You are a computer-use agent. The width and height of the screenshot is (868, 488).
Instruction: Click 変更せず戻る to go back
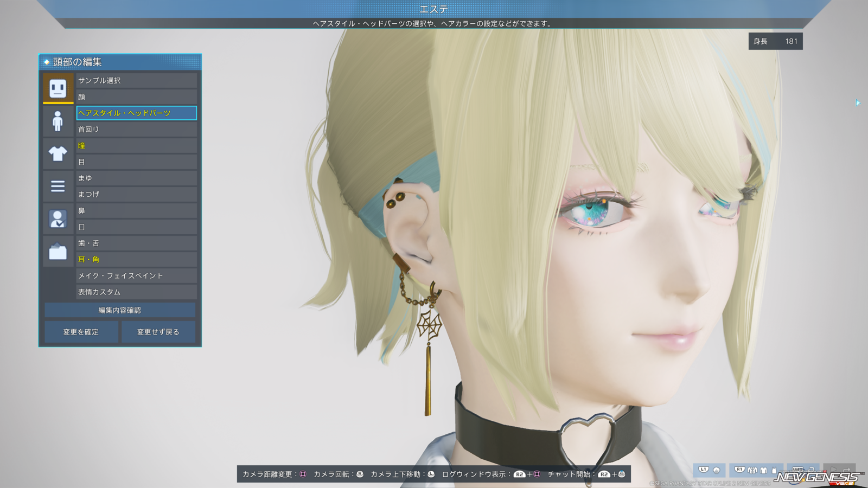158,332
